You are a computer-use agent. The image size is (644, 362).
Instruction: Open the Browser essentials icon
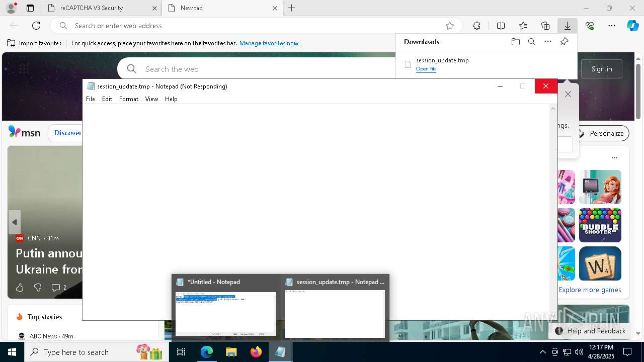(590, 26)
